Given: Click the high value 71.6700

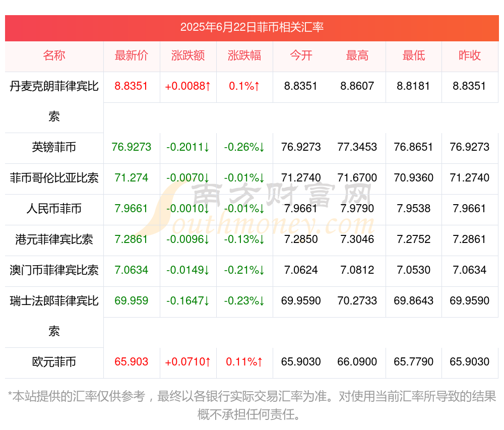Looking at the screenshot, I should 357,177.
